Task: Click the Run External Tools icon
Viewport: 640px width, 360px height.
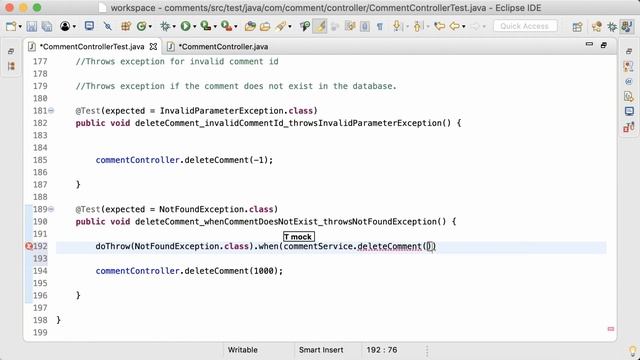Action: click(x=227, y=27)
